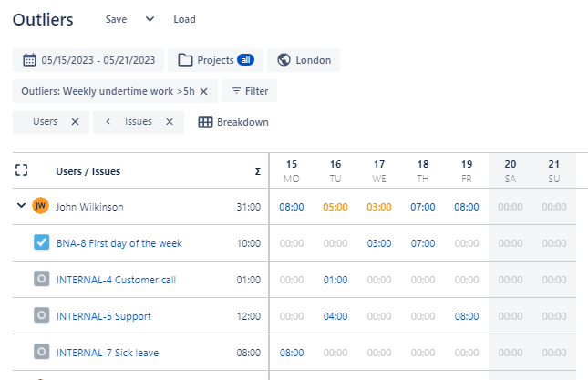Click the calendar icon in date range

(30, 60)
